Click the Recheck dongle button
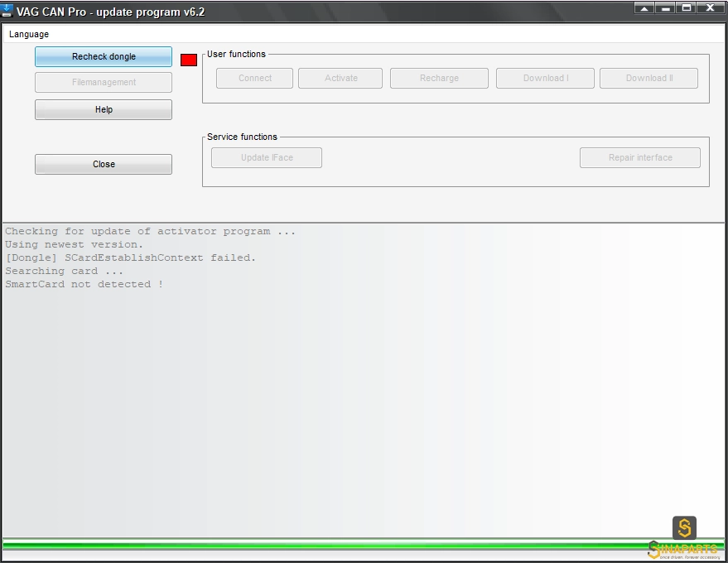Image resolution: width=728 pixels, height=563 pixels. [104, 56]
